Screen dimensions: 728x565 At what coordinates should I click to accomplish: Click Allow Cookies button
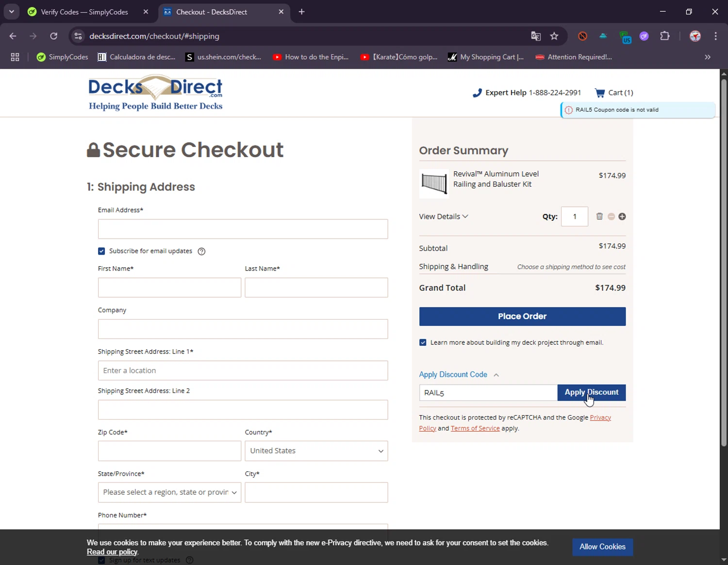pyautogui.click(x=602, y=547)
